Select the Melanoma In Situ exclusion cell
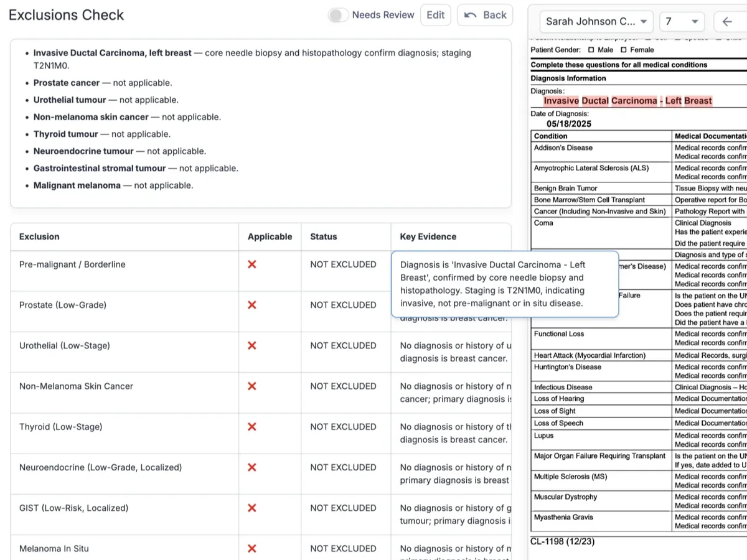Screen dimensions: 747x560 pyautogui.click(x=125, y=548)
